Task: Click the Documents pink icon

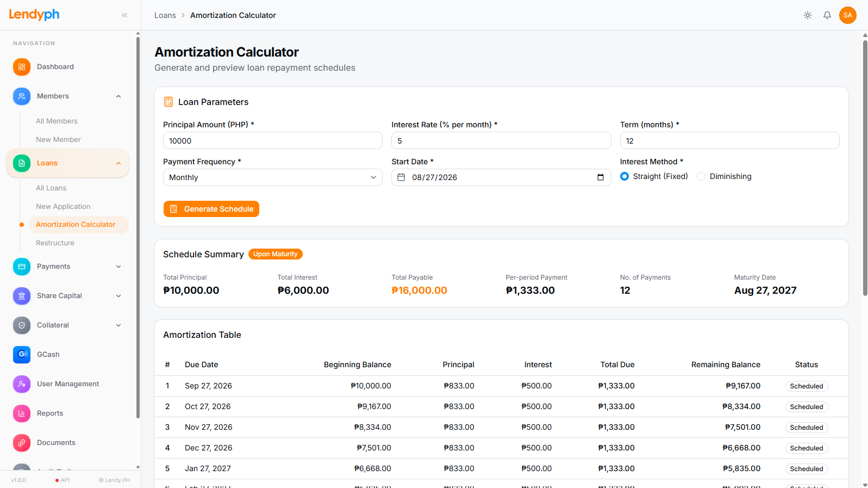Action: (x=22, y=443)
